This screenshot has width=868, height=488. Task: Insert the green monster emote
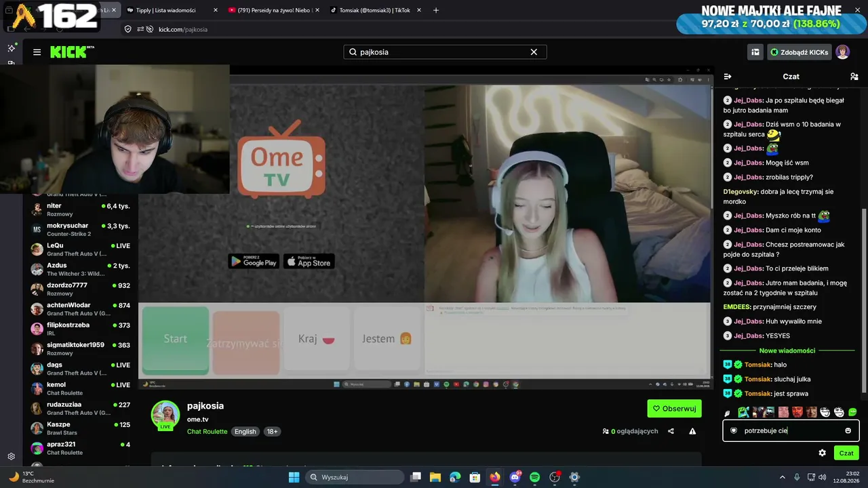743,412
